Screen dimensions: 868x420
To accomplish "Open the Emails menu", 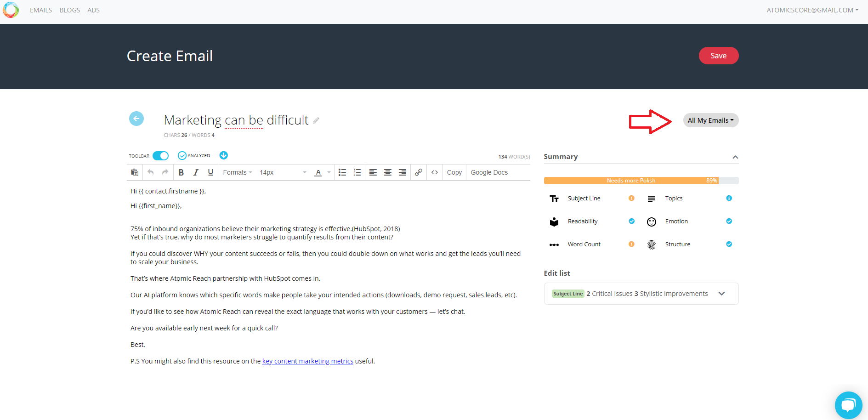I will click(x=41, y=10).
